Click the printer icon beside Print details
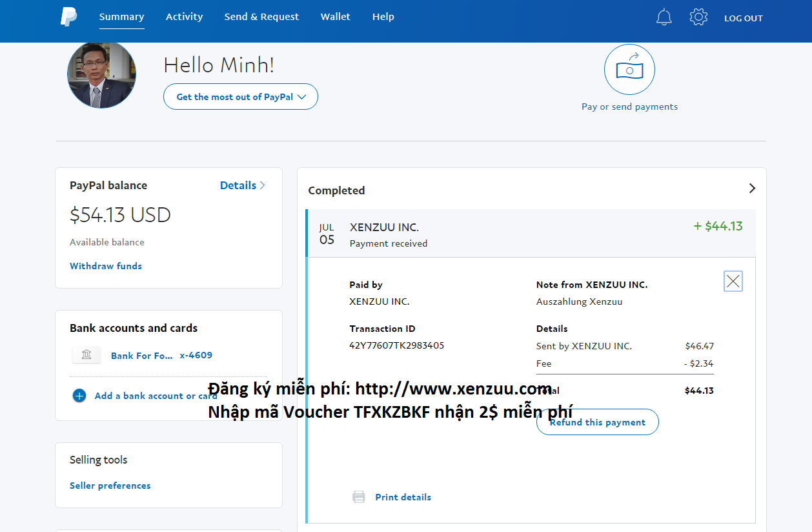Screen dimensions: 812x532 pyautogui.click(x=359, y=497)
